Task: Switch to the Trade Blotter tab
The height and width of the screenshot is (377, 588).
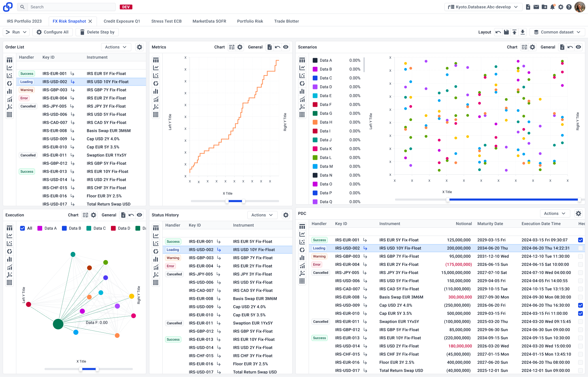Action: click(x=287, y=21)
